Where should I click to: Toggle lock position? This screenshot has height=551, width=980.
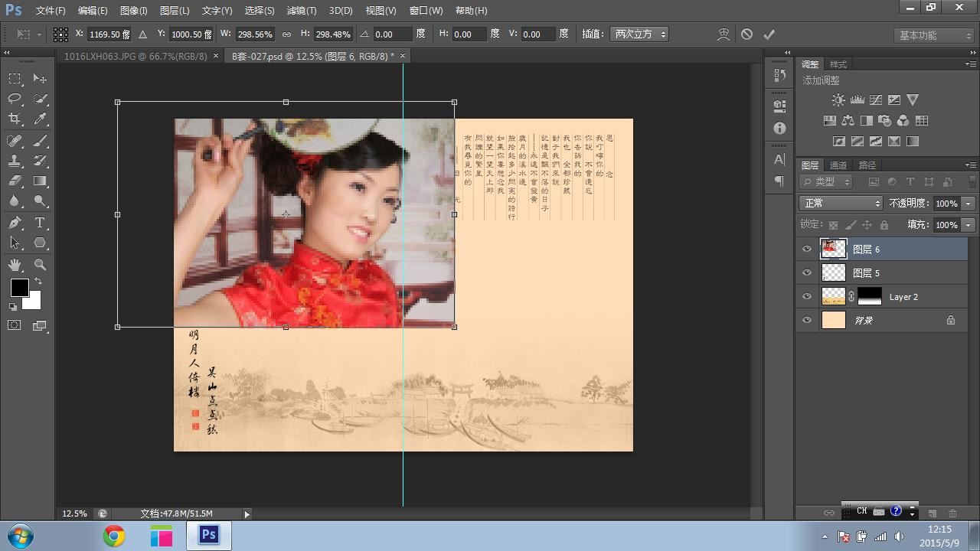point(867,225)
